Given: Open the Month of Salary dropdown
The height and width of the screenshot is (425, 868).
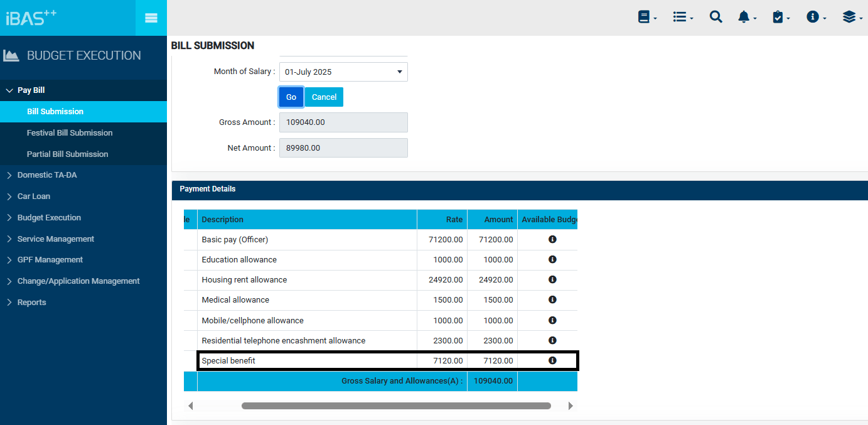Looking at the screenshot, I should tap(343, 72).
